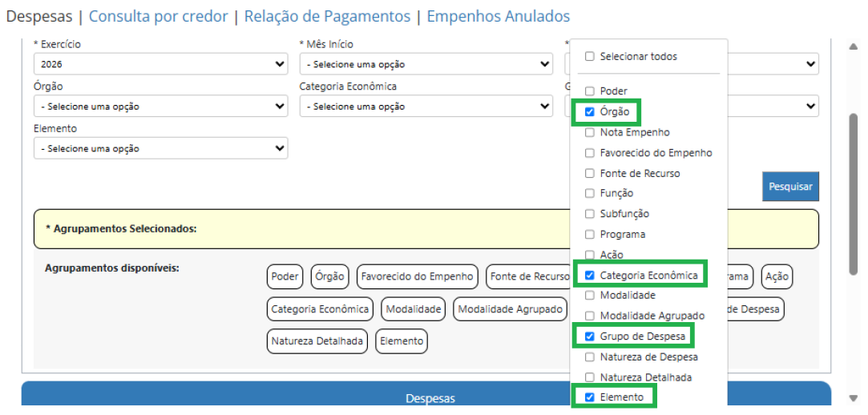Uncheck the Órgão checkbox in list
Screen dimensions: 868x415
click(590, 112)
